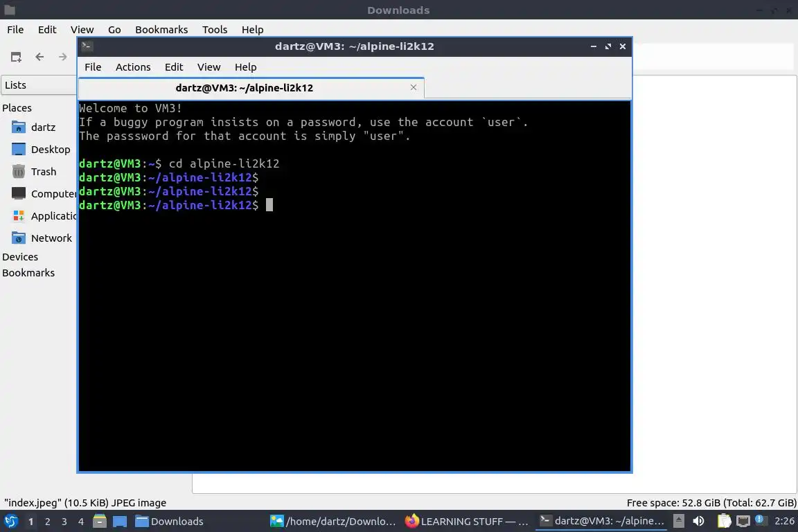This screenshot has height=532, width=798.
Task: Click the free space status bar text
Action: pos(711,503)
